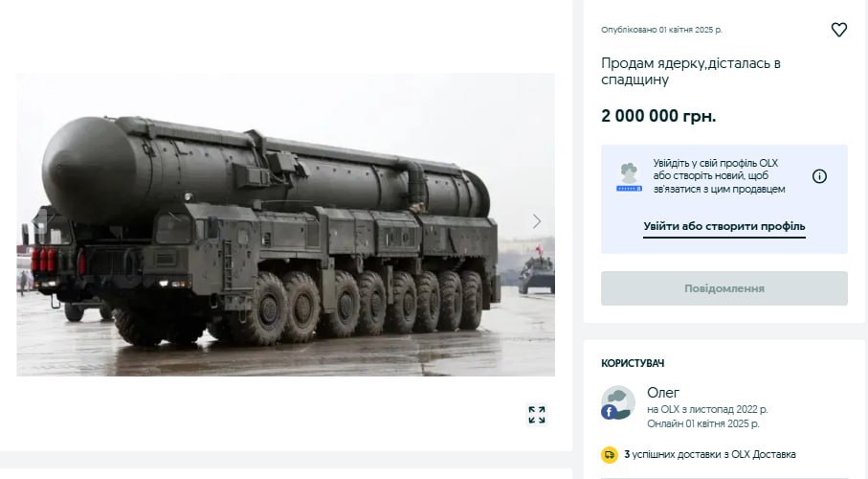
Task: Click the info icon in login box
Action: (x=819, y=176)
